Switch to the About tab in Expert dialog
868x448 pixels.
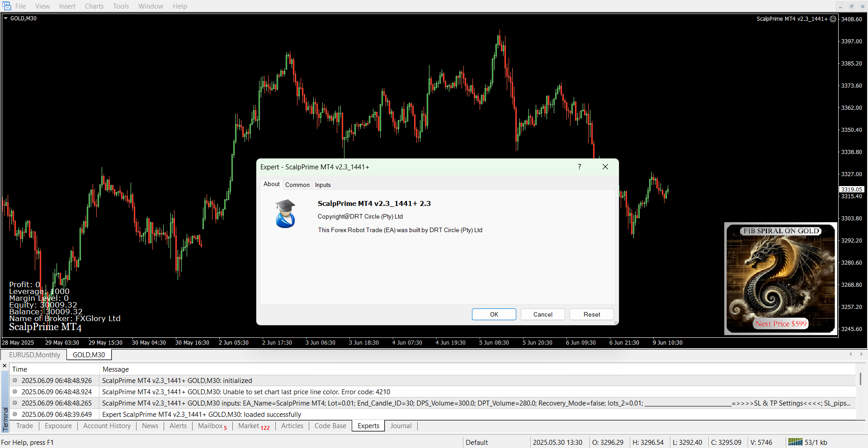click(272, 184)
